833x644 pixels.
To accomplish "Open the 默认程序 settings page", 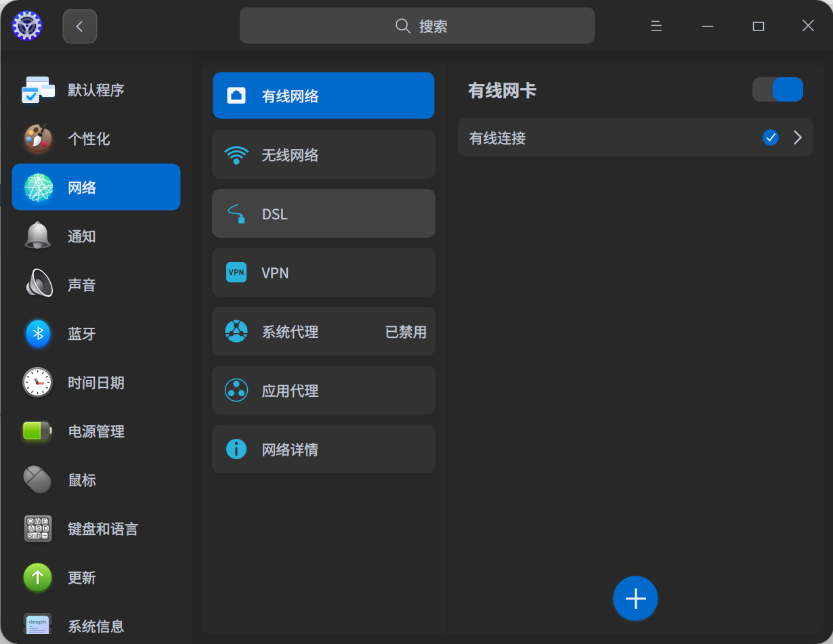I will click(x=96, y=90).
